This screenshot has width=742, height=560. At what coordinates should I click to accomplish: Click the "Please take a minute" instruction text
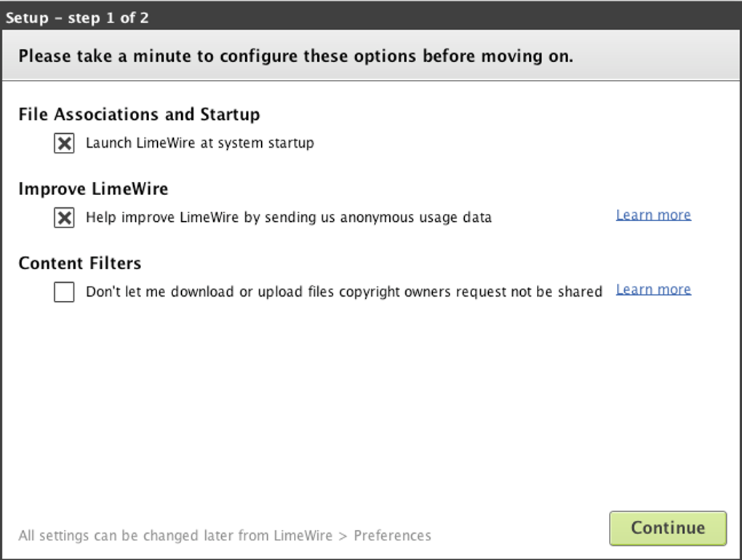295,56
